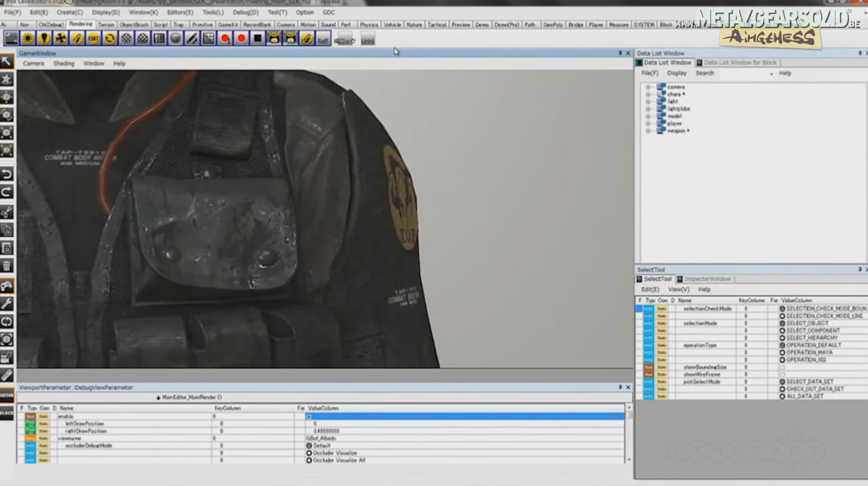
Task: Click the trash delete icon in left sidebar
Action: [7, 265]
